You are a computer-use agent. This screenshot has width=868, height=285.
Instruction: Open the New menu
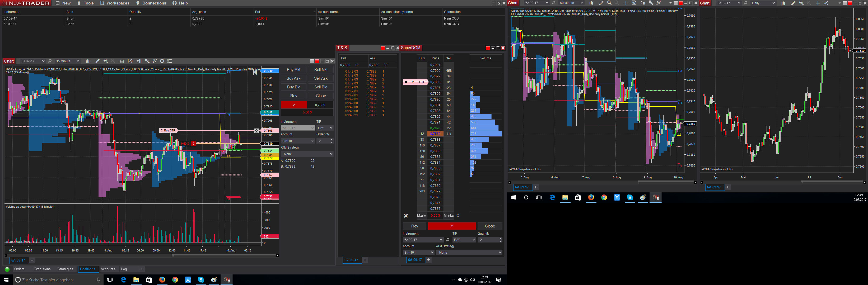(x=63, y=3)
